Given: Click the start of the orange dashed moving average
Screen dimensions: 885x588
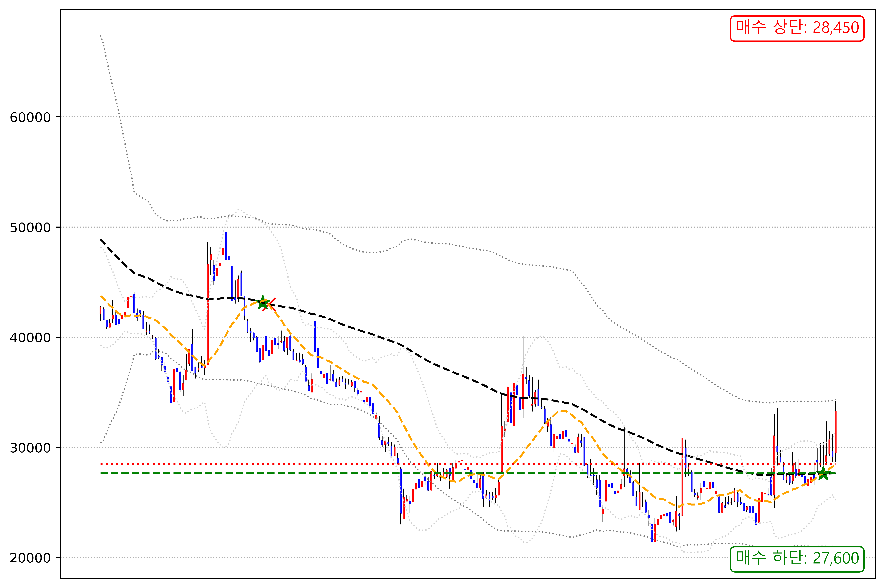Looking at the screenshot, I should point(101,296).
